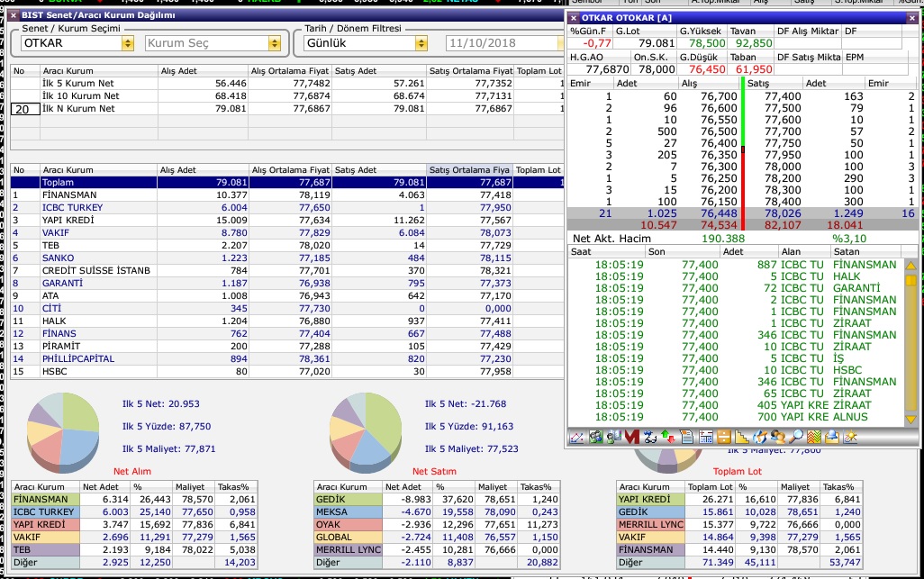
Task: Click yellow GLOBAL legend cell in Net Satım
Action: point(349,538)
